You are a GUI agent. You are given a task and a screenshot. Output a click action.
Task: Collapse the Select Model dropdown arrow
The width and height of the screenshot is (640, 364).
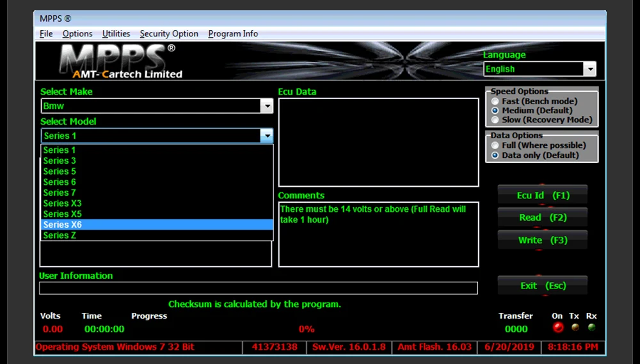pyautogui.click(x=267, y=136)
